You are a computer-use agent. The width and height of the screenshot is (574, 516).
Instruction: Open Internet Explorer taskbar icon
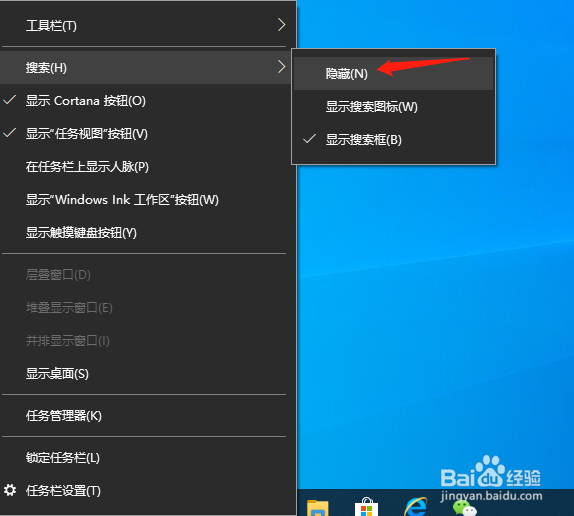coord(415,507)
